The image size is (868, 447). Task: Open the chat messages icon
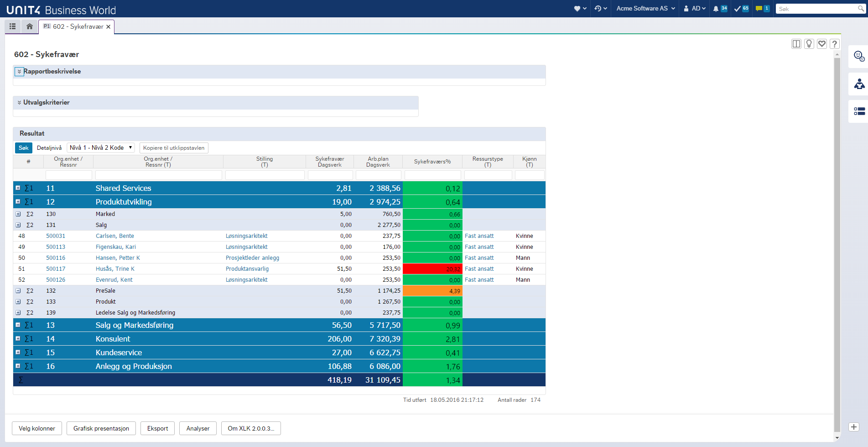[762, 8]
